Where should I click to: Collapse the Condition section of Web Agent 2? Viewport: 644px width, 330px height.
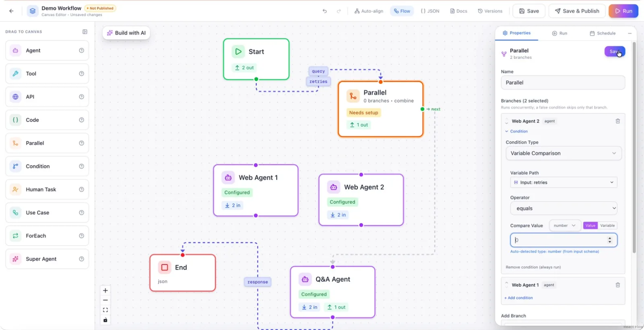[x=516, y=131]
